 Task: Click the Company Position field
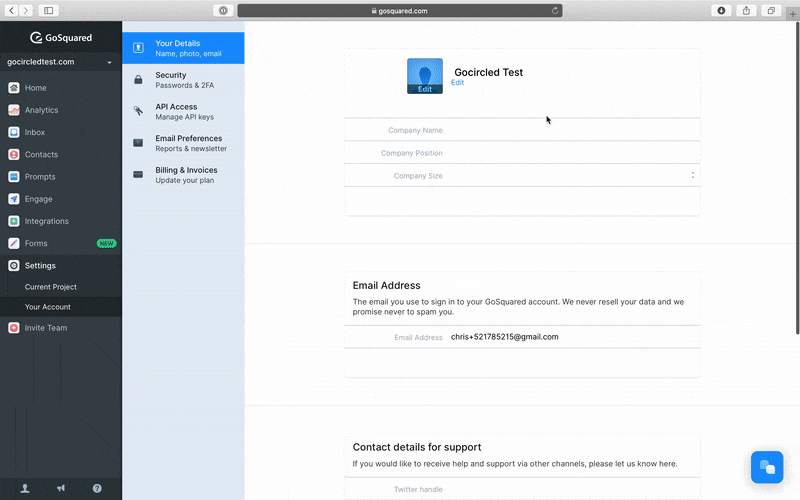point(522,153)
